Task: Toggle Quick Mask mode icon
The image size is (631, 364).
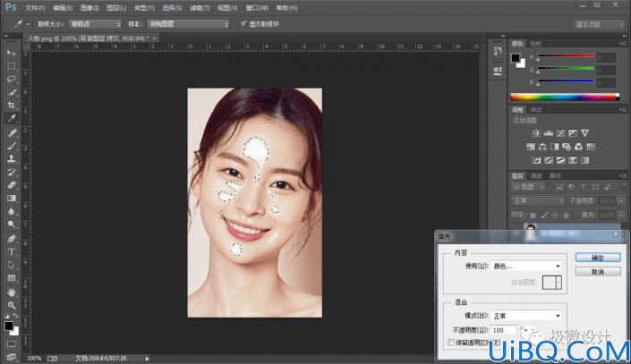Action: click(12, 344)
